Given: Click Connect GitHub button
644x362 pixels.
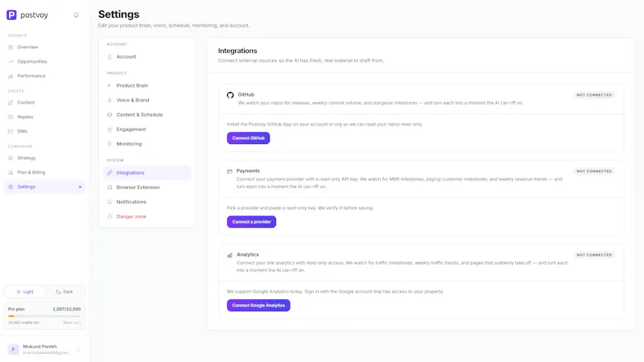Looking at the screenshot, I should coord(248,138).
